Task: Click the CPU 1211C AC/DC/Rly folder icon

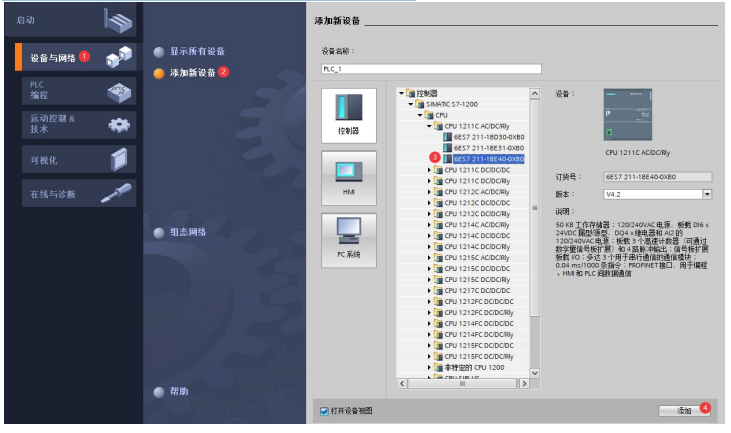Action: click(x=438, y=126)
